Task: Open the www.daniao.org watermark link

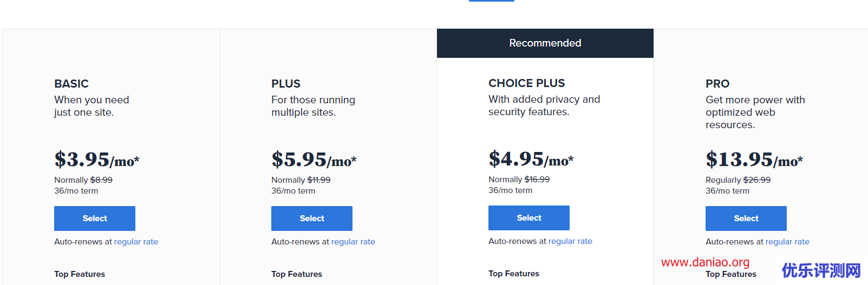Action: click(705, 262)
